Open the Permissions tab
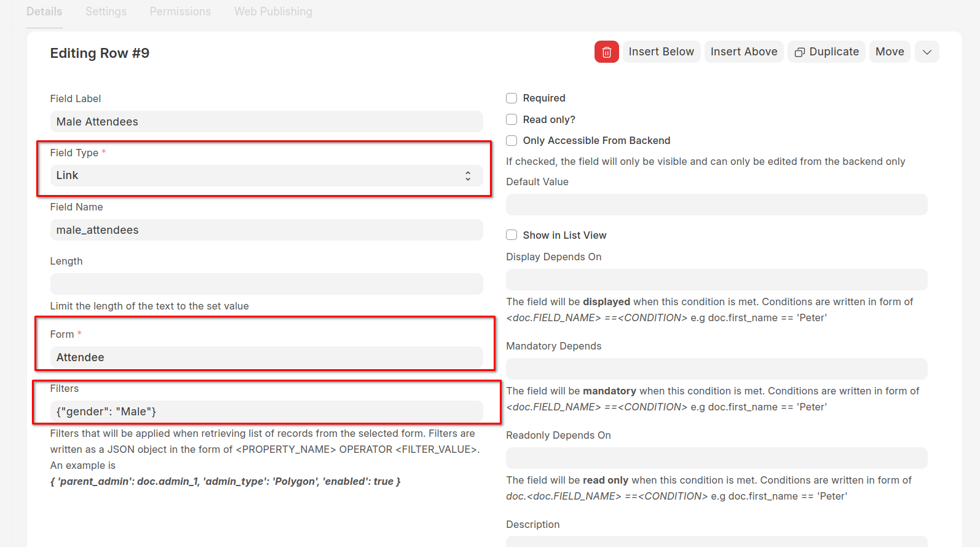Viewport: 980px width, 547px height. (x=180, y=12)
